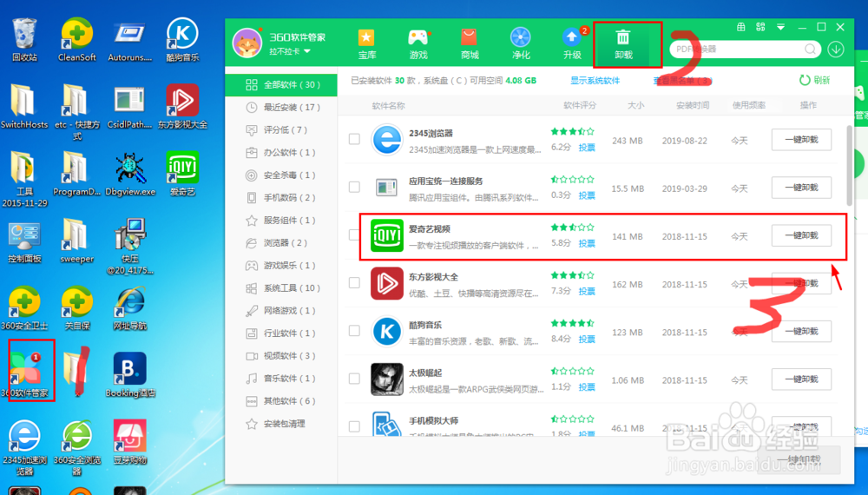This screenshot has width=868, height=495.
Task: Check the 手机模拟大师 checkbox
Action: [354, 426]
